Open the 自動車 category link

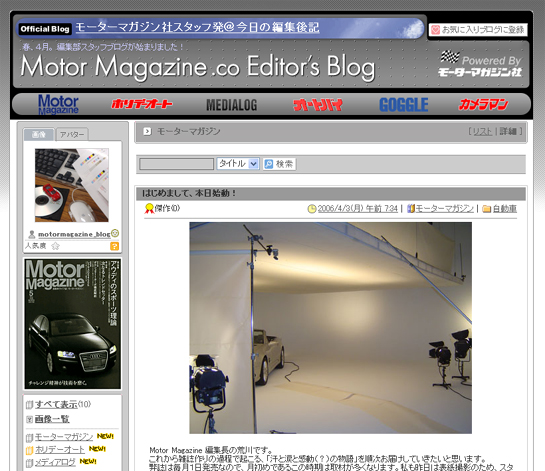pyautogui.click(x=505, y=209)
